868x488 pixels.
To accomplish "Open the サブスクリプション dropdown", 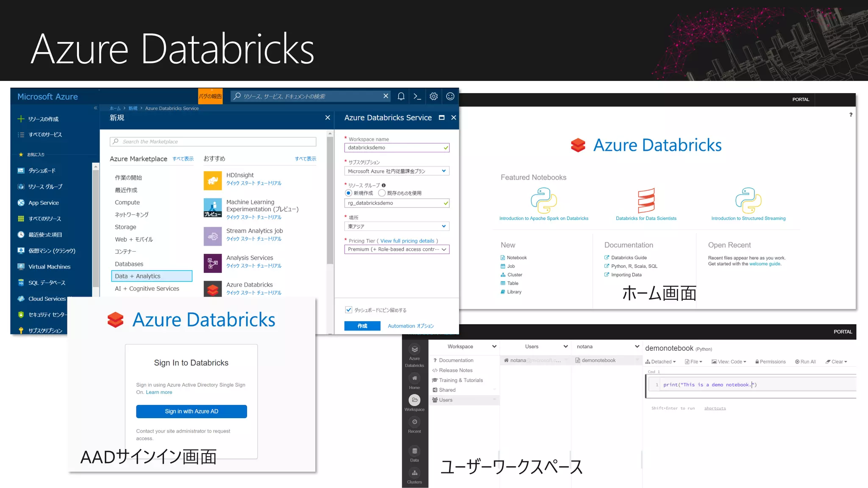I will (397, 171).
